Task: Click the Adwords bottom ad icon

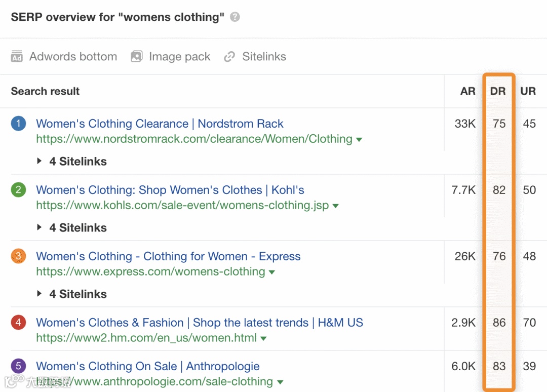Action: pyautogui.click(x=17, y=57)
